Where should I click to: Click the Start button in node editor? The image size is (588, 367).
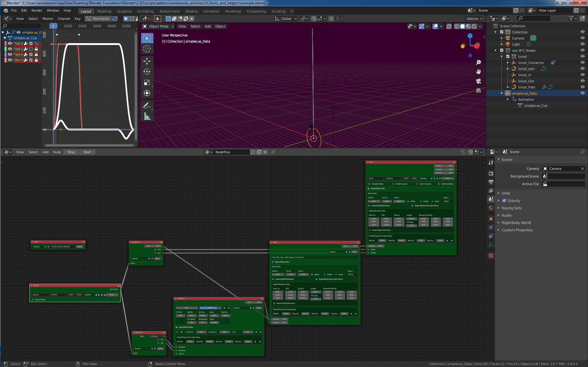click(x=86, y=152)
